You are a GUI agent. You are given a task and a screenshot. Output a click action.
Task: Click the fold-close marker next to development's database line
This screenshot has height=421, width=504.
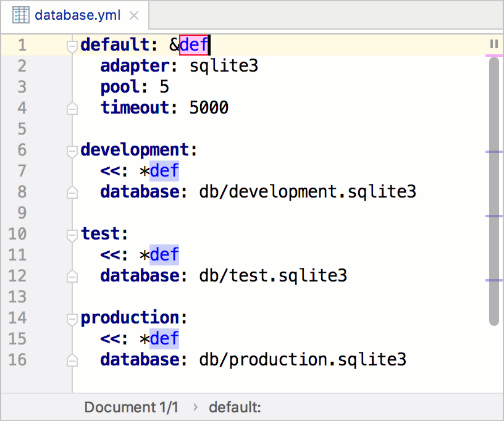[x=72, y=192]
